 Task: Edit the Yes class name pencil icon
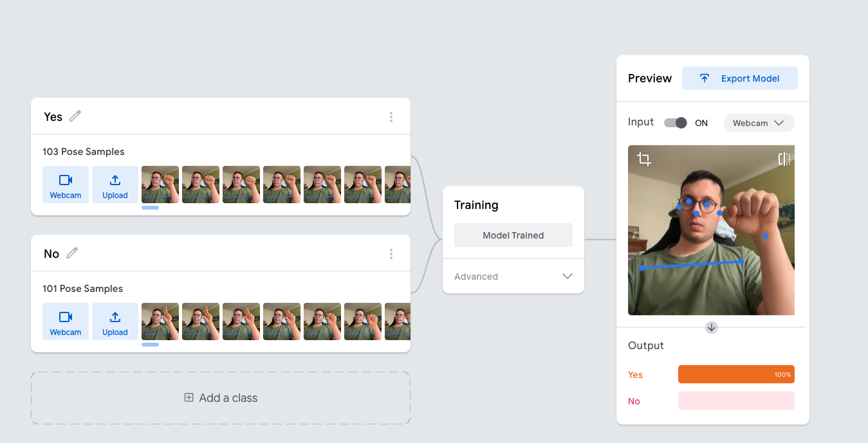75,116
